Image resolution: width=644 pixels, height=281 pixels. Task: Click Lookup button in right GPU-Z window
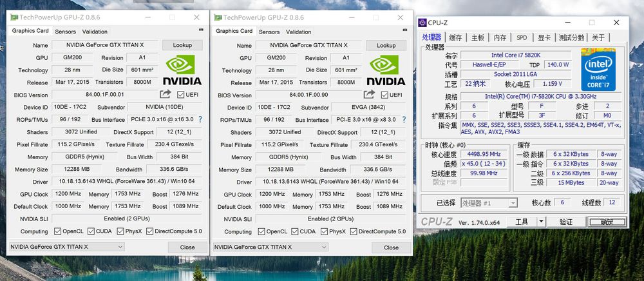pyautogui.click(x=386, y=46)
